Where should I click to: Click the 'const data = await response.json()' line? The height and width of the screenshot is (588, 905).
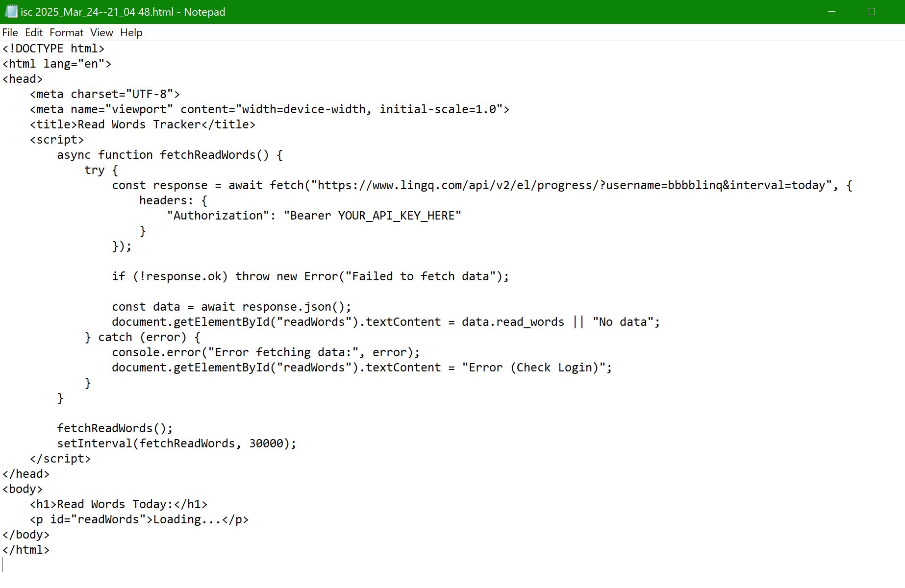tap(232, 307)
